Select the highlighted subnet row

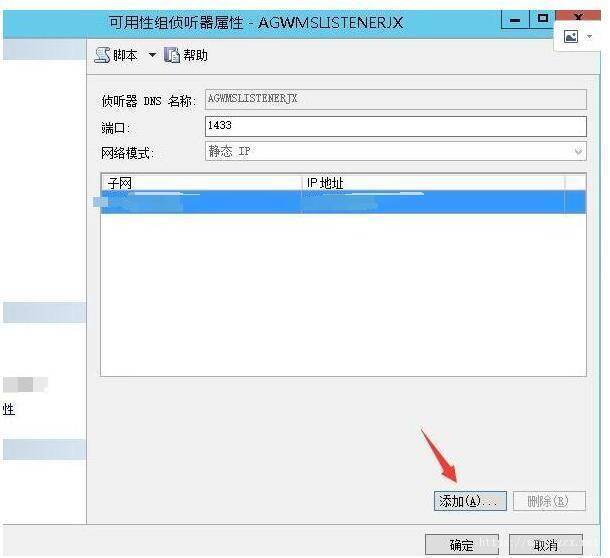coord(343,202)
